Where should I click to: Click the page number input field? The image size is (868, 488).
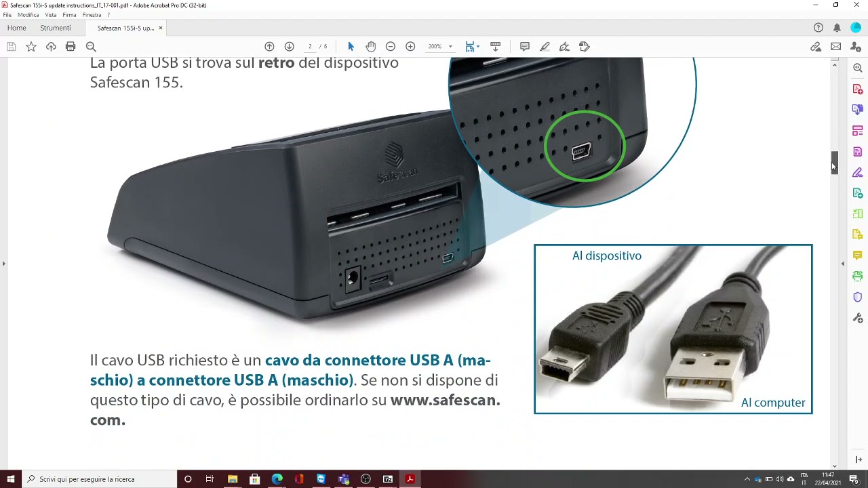tap(310, 47)
